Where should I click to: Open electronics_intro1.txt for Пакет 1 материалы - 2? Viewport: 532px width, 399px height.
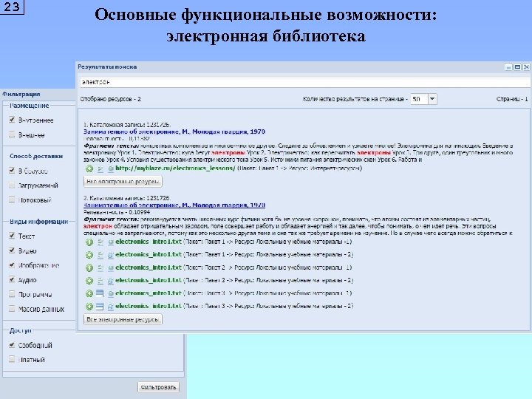pyautogui.click(x=149, y=255)
